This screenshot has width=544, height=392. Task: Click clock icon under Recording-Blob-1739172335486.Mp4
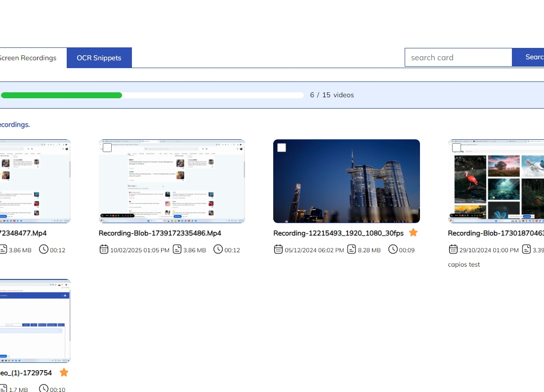[x=218, y=249]
